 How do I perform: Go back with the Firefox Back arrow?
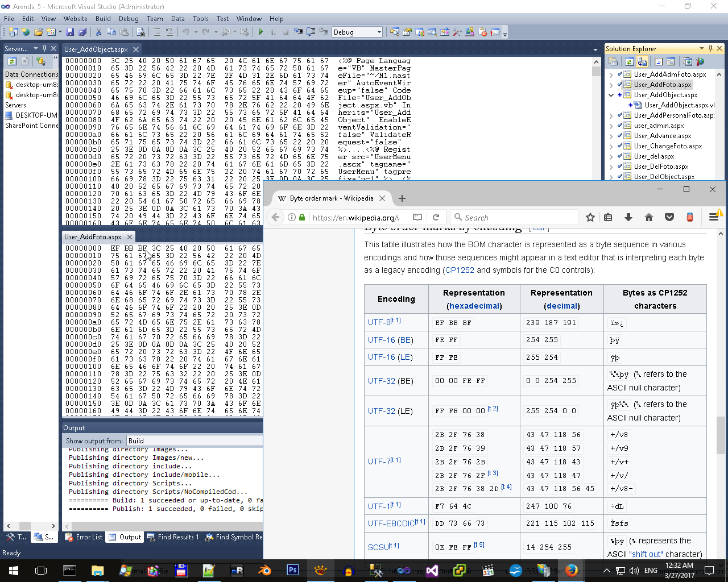click(x=275, y=217)
